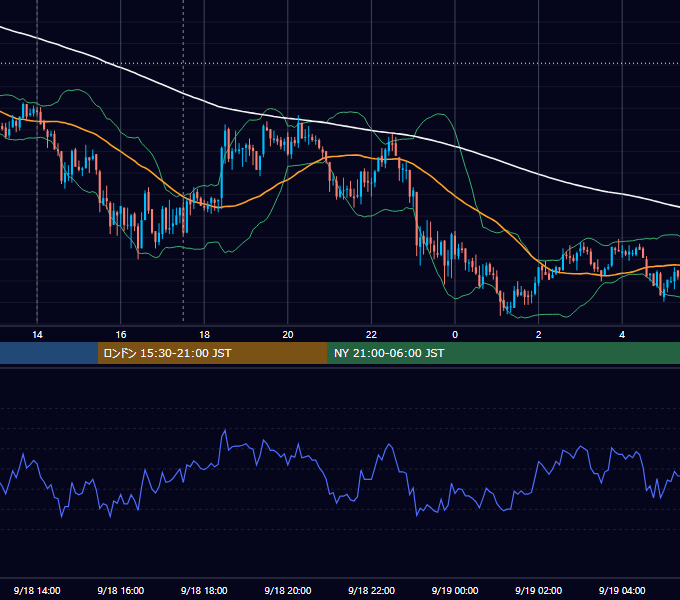This screenshot has height=600, width=680.
Task: Click the 20 hour axis label
Action: [288, 335]
